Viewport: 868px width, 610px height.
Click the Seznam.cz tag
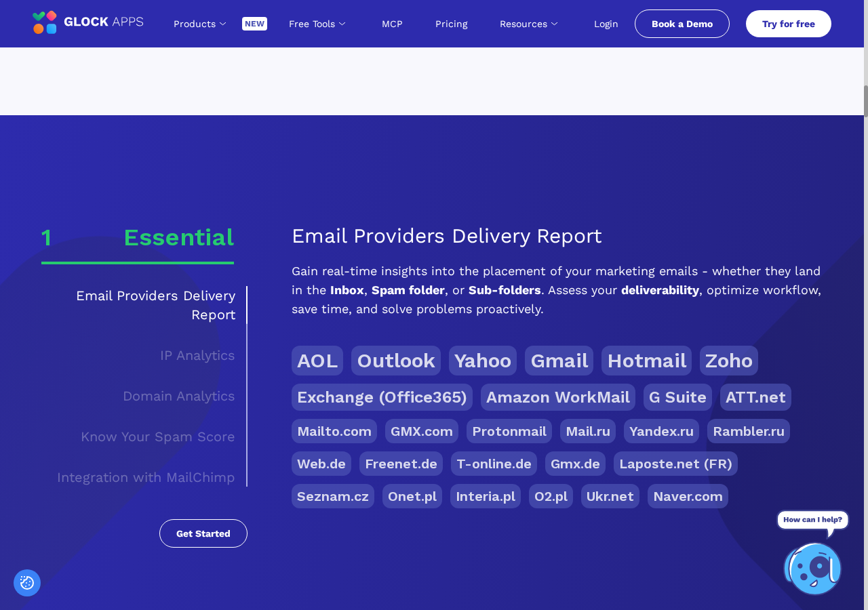point(333,496)
